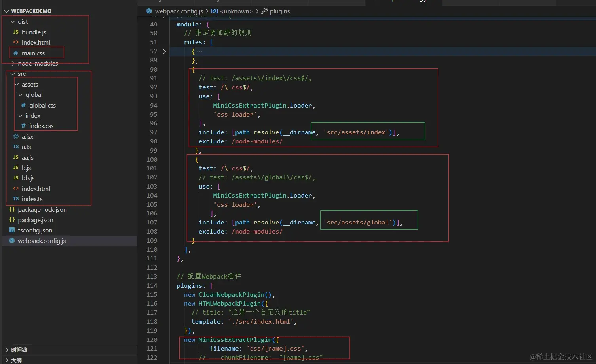
Task: Open index.ts file
Action: click(x=32, y=199)
